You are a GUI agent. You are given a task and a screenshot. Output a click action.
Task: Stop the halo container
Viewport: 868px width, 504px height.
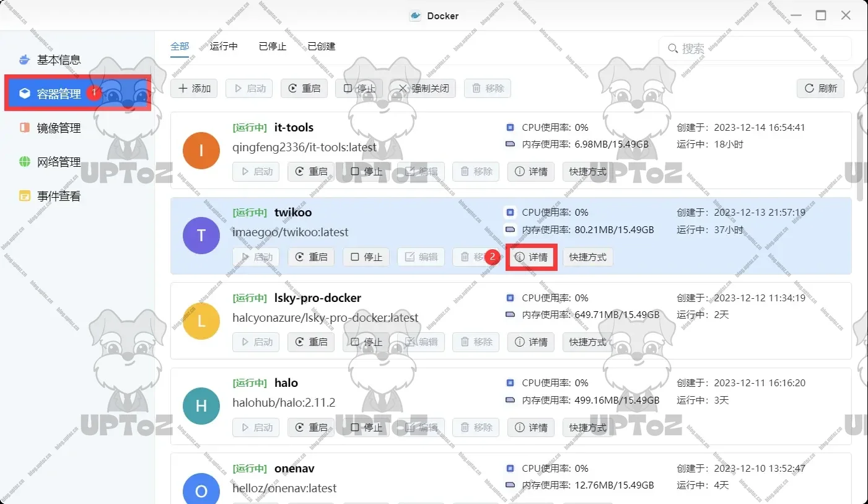(366, 427)
